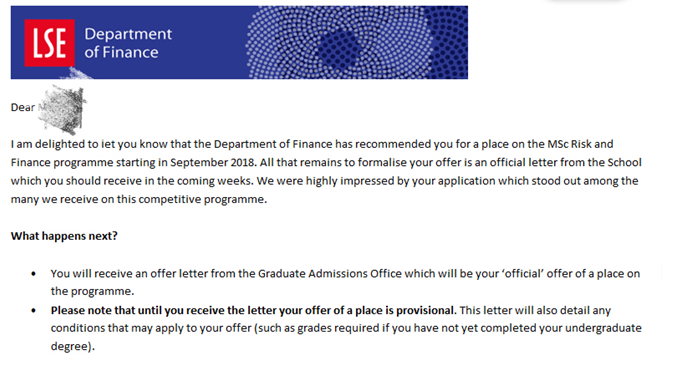This screenshot has width=673, height=367.
Task: Click the dotted pattern banner graphic
Action: 357,42
